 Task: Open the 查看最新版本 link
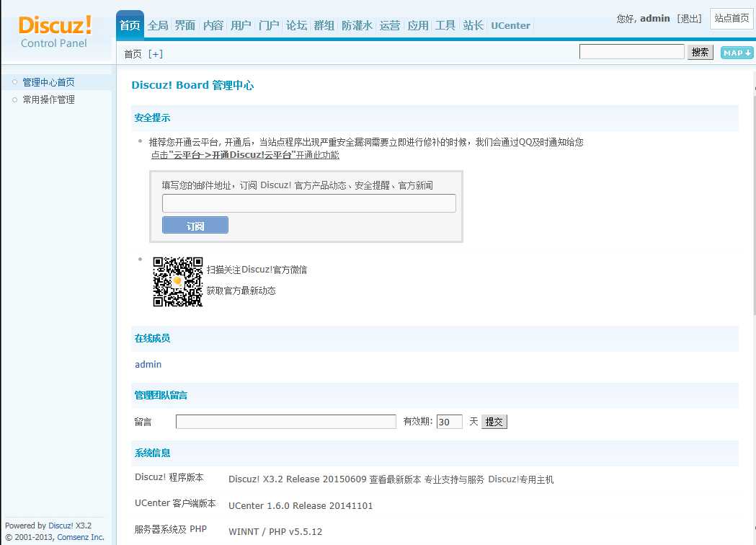[x=396, y=479]
